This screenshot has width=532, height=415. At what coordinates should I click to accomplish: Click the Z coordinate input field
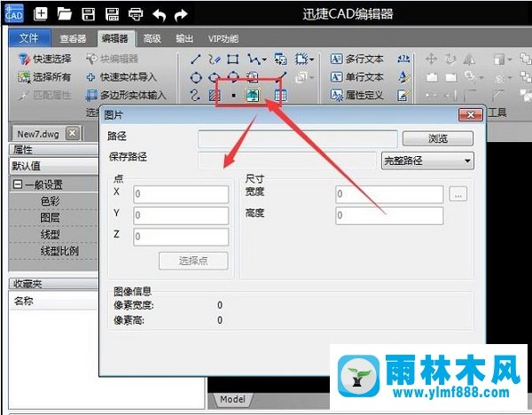[x=181, y=237]
